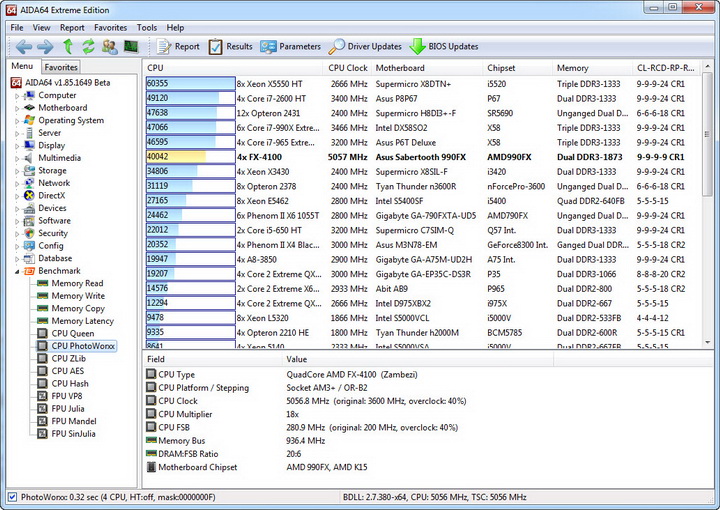Expand the Network tree node

coord(17,184)
